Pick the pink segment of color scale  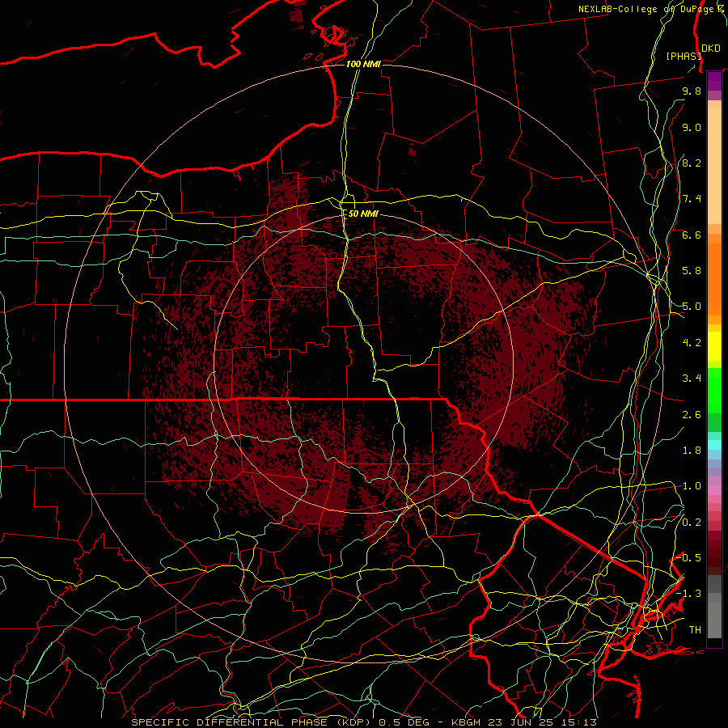pyautogui.click(x=714, y=490)
